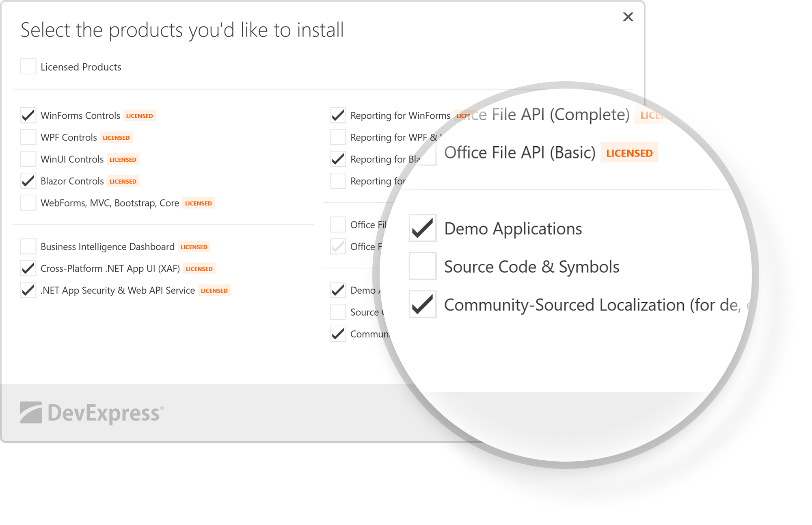Enable WPF Controls for installation

(x=28, y=137)
